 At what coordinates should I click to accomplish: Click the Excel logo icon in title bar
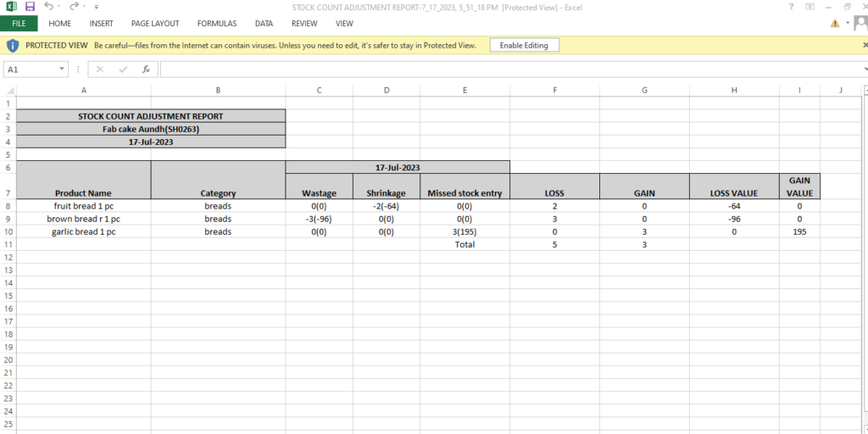point(11,7)
